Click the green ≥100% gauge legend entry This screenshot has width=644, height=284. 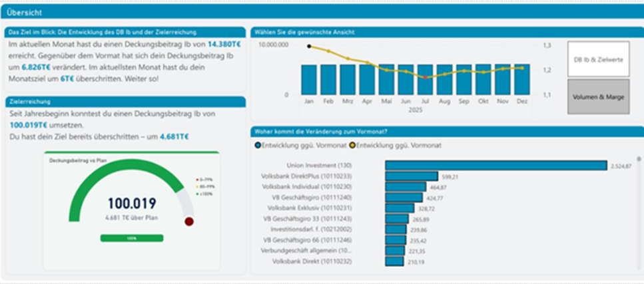point(200,193)
